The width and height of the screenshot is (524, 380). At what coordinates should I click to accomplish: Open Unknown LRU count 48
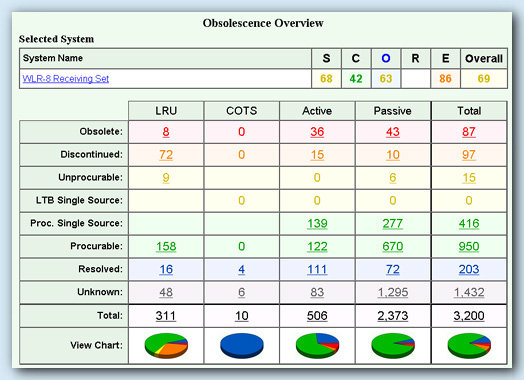point(166,292)
